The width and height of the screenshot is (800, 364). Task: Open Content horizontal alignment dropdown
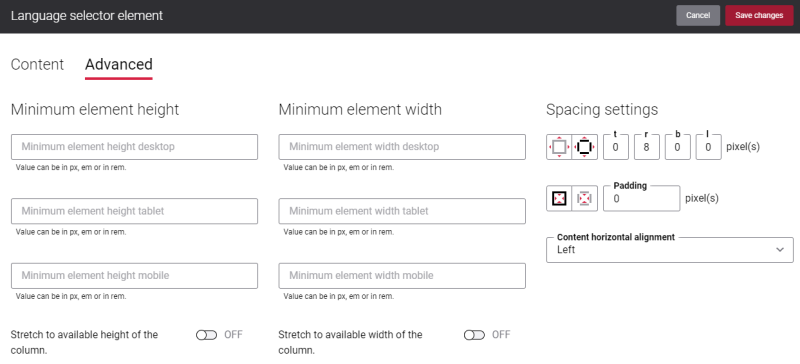pos(670,250)
